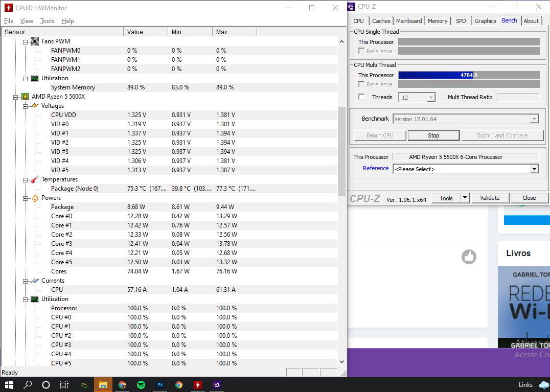Open Cortana circle icon in taskbar

click(46, 385)
